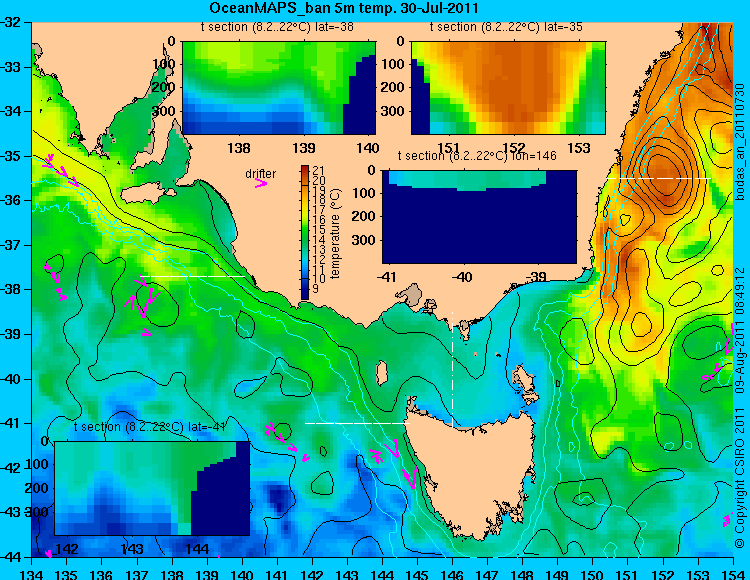Click the white dashed section line at latitude -35

tap(659, 178)
